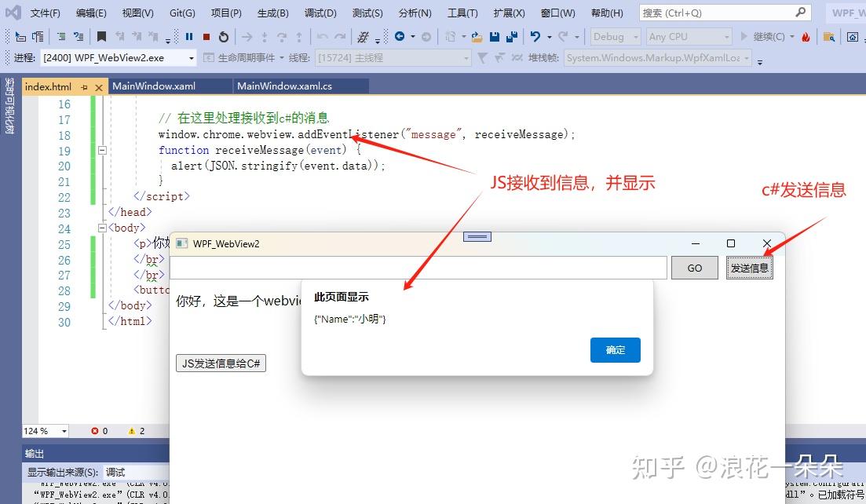Click 确定 on the page dialog
Viewport: 866px width, 504px height.
(615, 350)
